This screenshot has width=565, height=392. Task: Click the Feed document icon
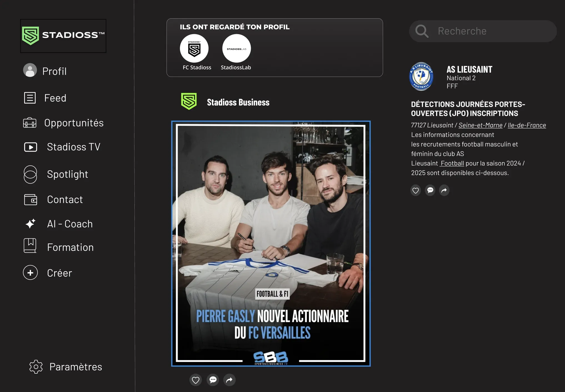tap(30, 98)
